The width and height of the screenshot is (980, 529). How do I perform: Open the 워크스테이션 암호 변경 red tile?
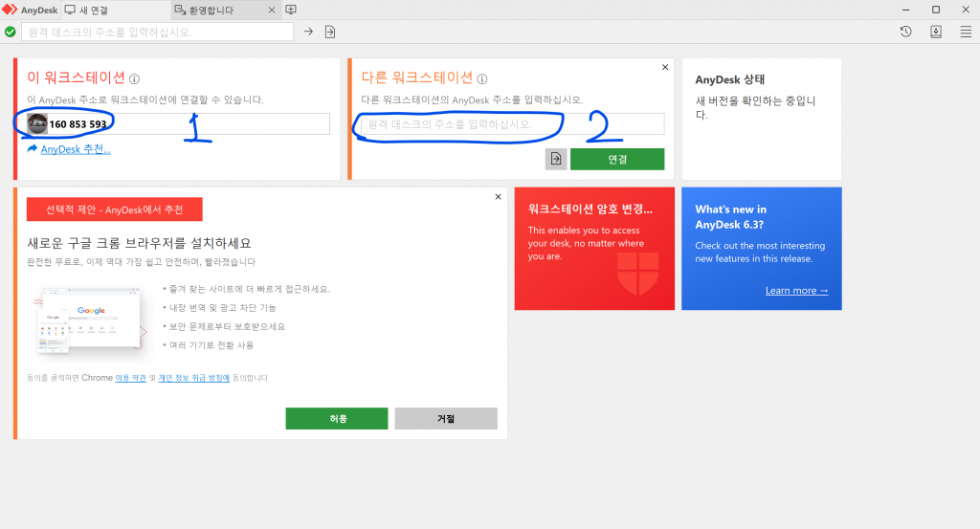click(x=594, y=249)
